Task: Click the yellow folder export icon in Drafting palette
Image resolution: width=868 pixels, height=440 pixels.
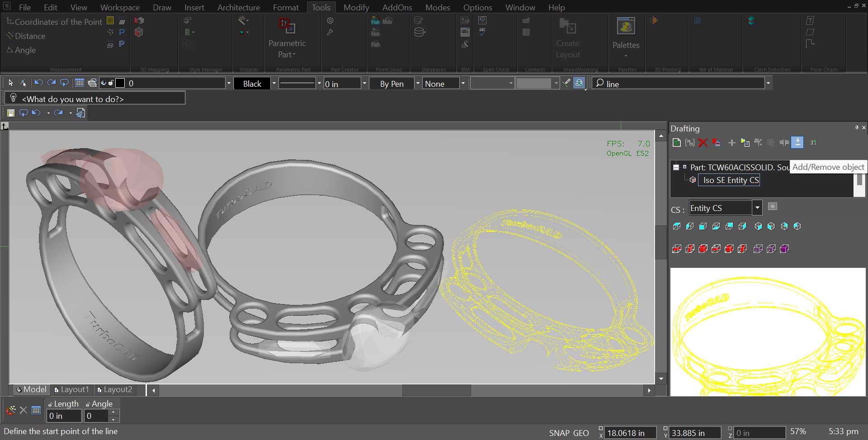Action: (x=745, y=143)
